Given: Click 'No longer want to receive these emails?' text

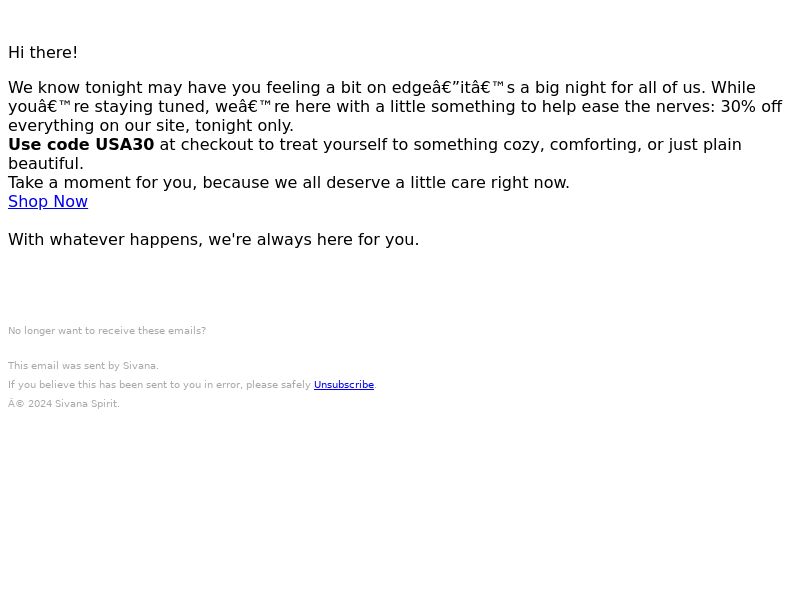Looking at the screenshot, I should pos(107,331).
